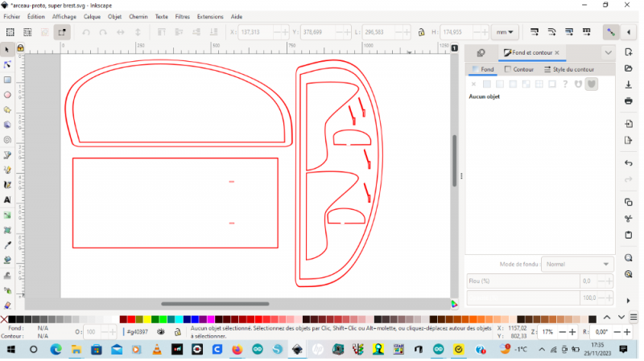Open the Extensions menu
This screenshot has height=361, width=644.
click(210, 16)
